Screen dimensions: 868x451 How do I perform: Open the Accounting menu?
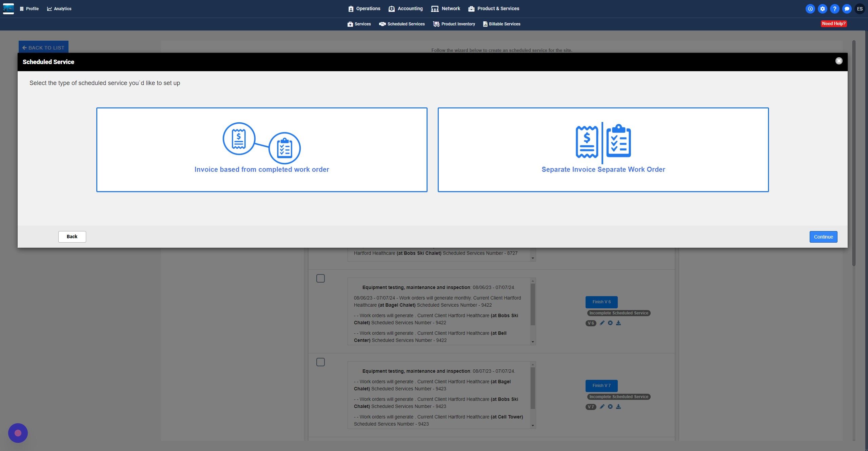(x=406, y=8)
